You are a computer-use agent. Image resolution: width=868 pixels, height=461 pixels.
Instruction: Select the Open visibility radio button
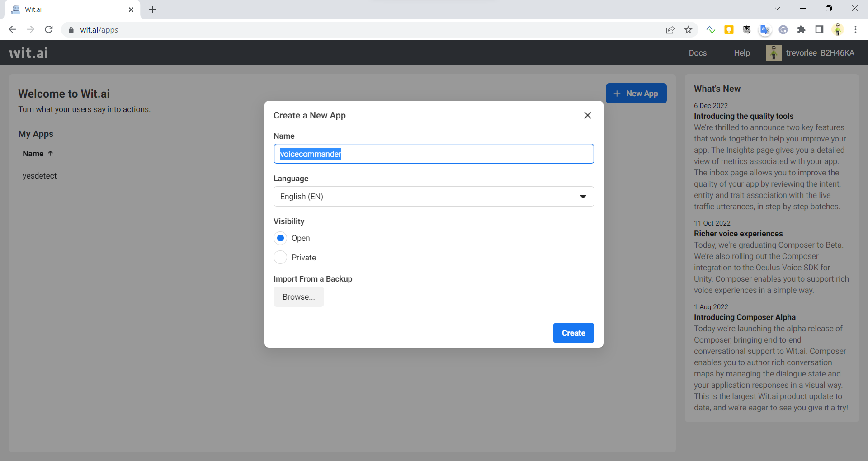(280, 238)
